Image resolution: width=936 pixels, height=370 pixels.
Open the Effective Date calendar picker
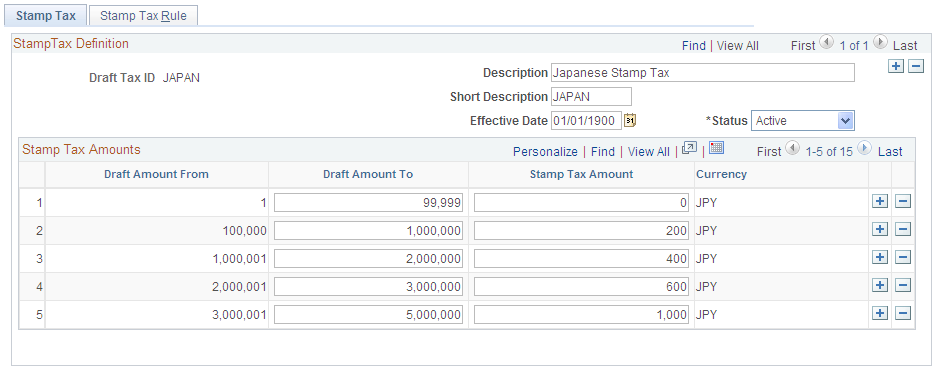(x=630, y=121)
